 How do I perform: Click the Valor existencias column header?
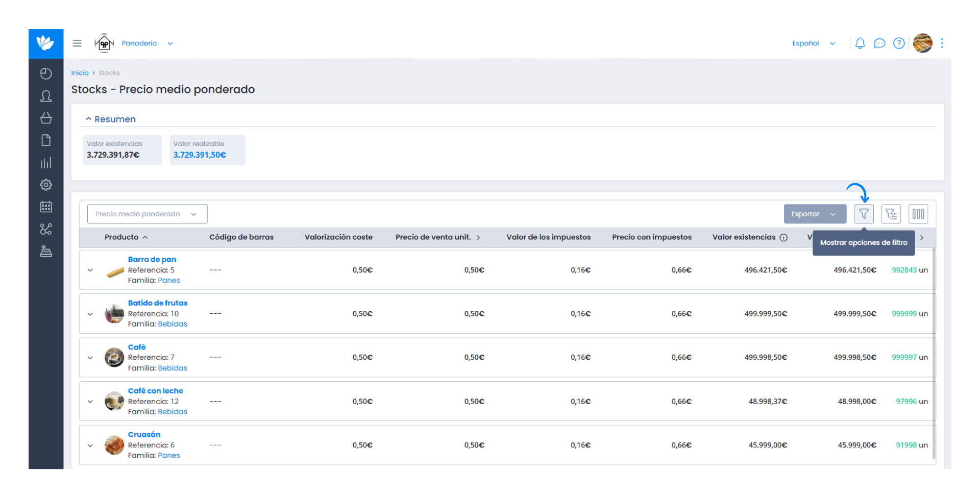tap(744, 237)
